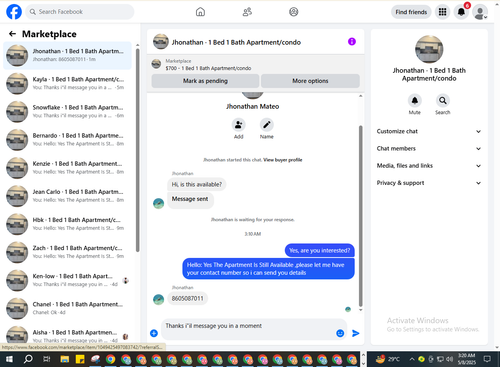Screen dimensions: 500x367
Task: Open Task View on the taskbar
Action: coord(47,359)
